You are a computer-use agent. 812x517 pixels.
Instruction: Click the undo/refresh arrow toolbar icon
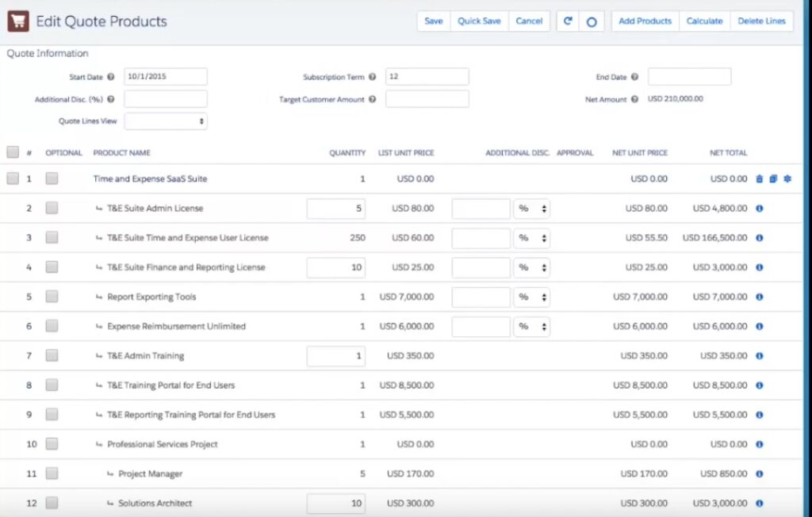point(568,21)
